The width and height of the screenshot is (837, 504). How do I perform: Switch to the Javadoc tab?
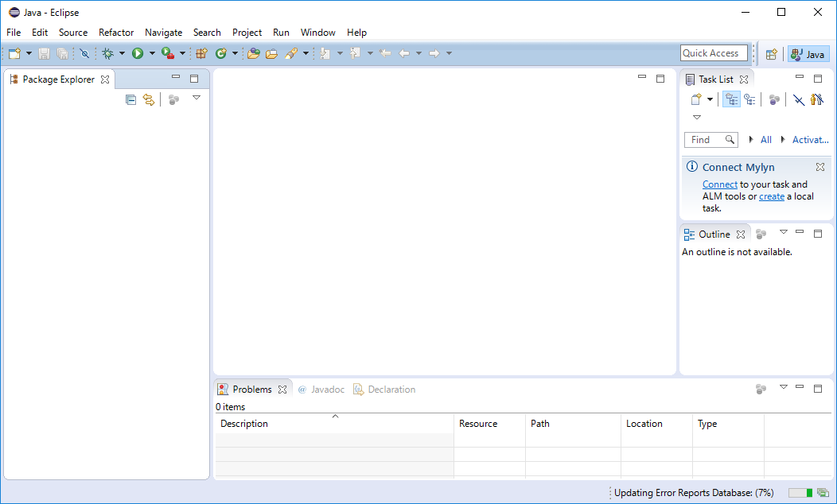click(321, 390)
